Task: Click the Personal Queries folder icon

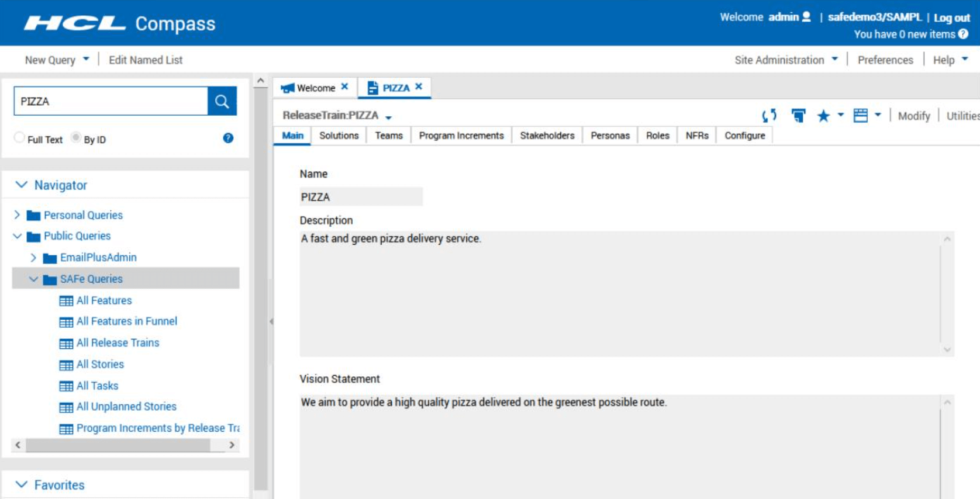Action: [33, 216]
